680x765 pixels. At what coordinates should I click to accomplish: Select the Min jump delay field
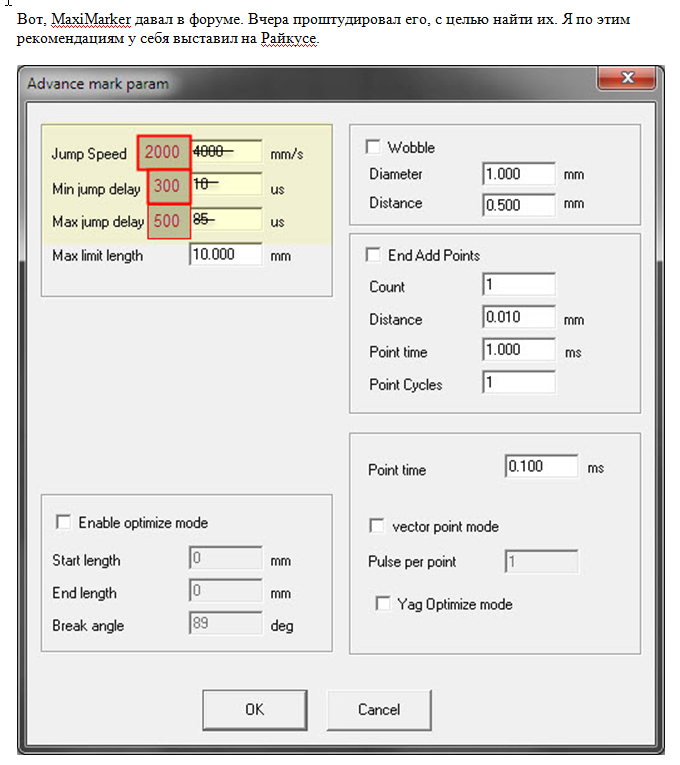[x=225, y=187]
